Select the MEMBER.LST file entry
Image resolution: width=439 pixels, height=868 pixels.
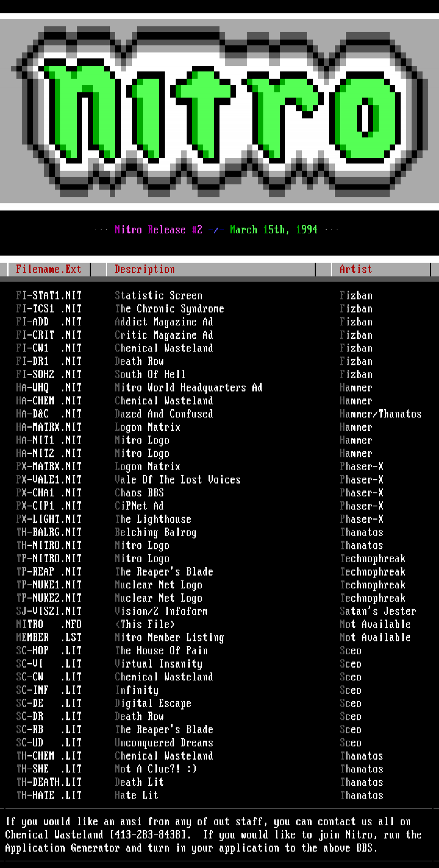48,637
